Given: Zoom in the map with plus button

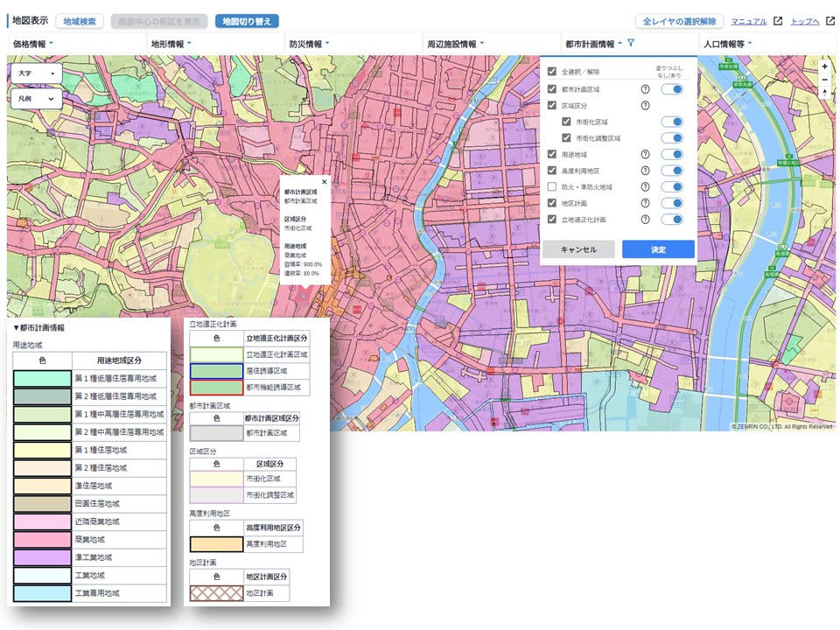Looking at the screenshot, I should coord(824,66).
